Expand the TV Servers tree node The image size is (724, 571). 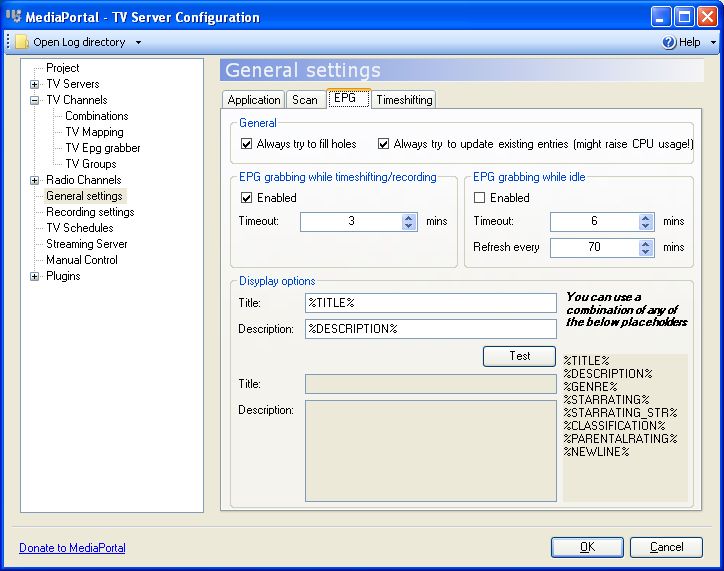coord(35,84)
